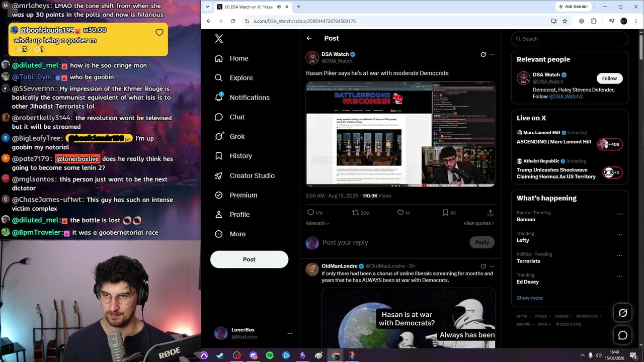Open the floating chat messages button

[623, 335]
